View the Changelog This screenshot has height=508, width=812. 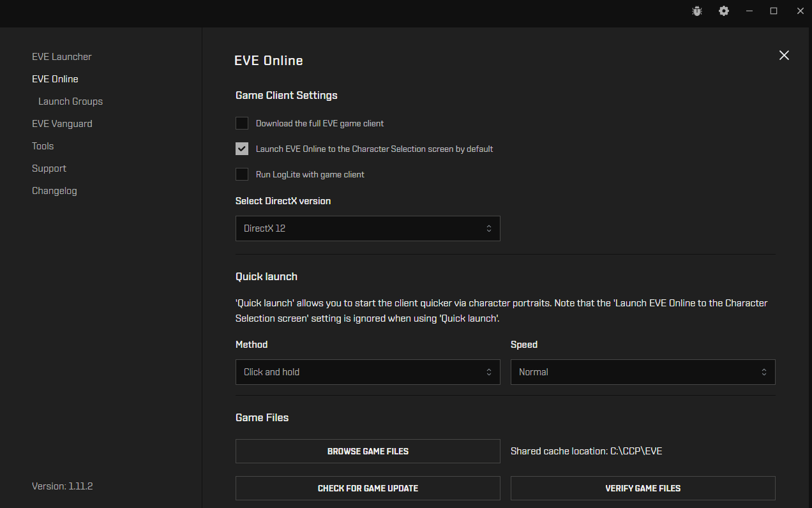point(54,191)
